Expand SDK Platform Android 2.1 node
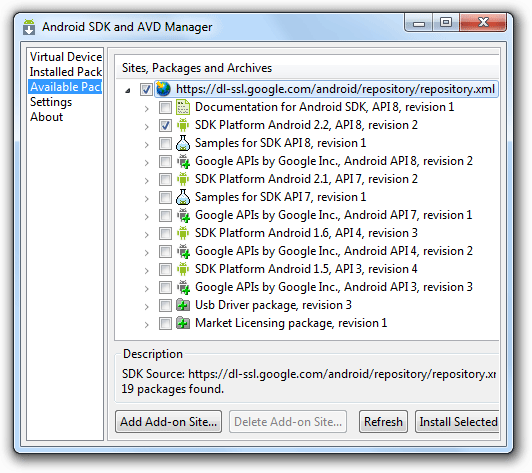Viewport: 532px width, 473px height. click(x=146, y=181)
